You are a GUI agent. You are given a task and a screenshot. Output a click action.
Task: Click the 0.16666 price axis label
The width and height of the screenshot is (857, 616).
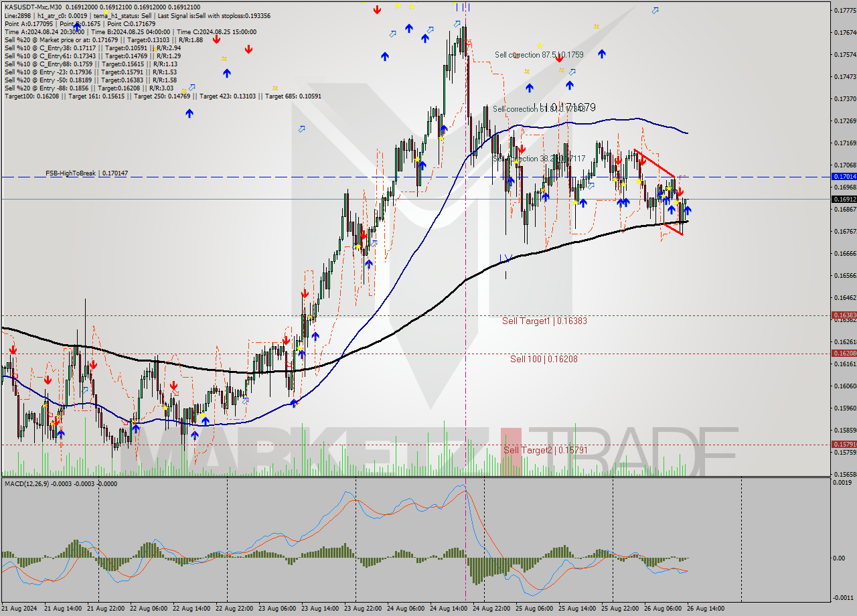pos(844,253)
